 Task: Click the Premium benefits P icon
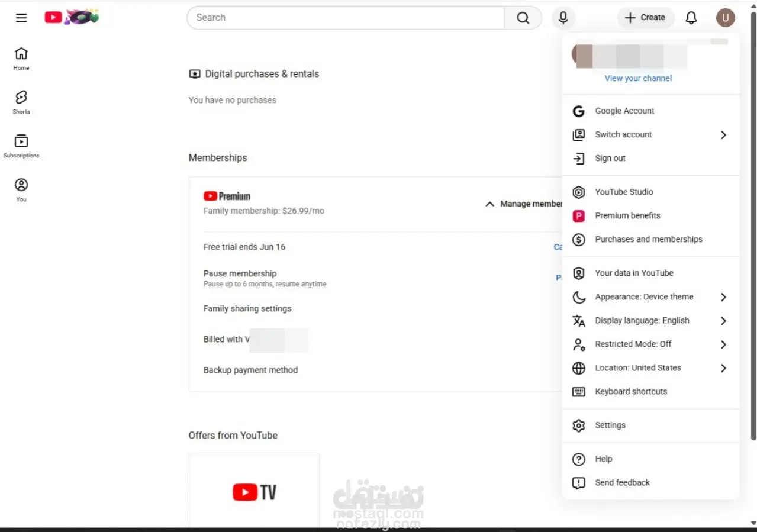[x=579, y=216]
